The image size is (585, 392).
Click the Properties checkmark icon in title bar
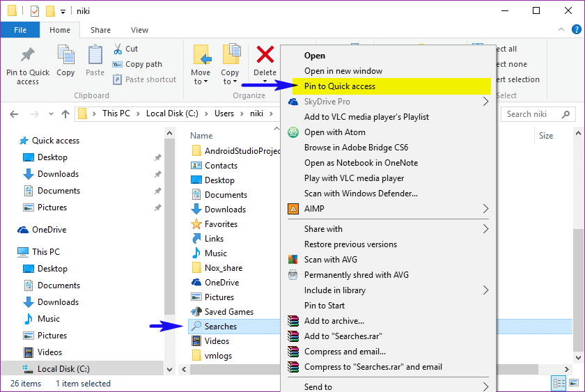[x=35, y=11]
